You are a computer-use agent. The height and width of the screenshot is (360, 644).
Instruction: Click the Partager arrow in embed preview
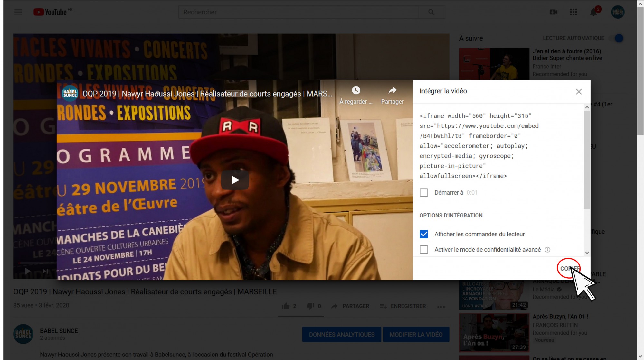click(392, 90)
